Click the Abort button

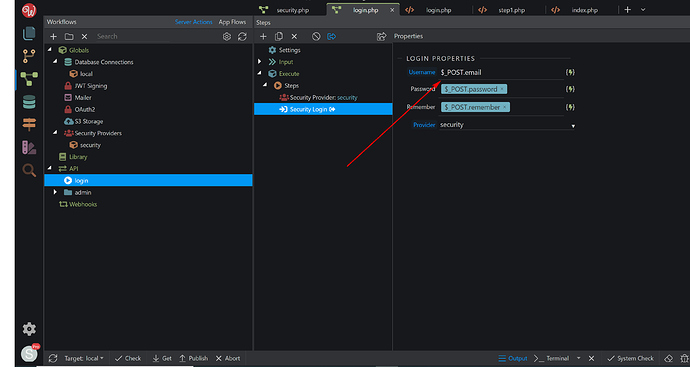click(x=228, y=358)
